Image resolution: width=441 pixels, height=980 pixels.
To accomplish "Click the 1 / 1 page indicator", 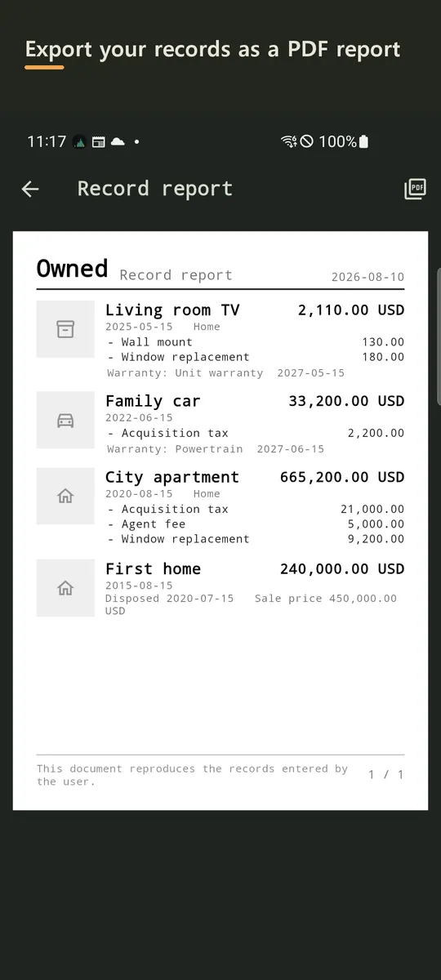I will [386, 774].
